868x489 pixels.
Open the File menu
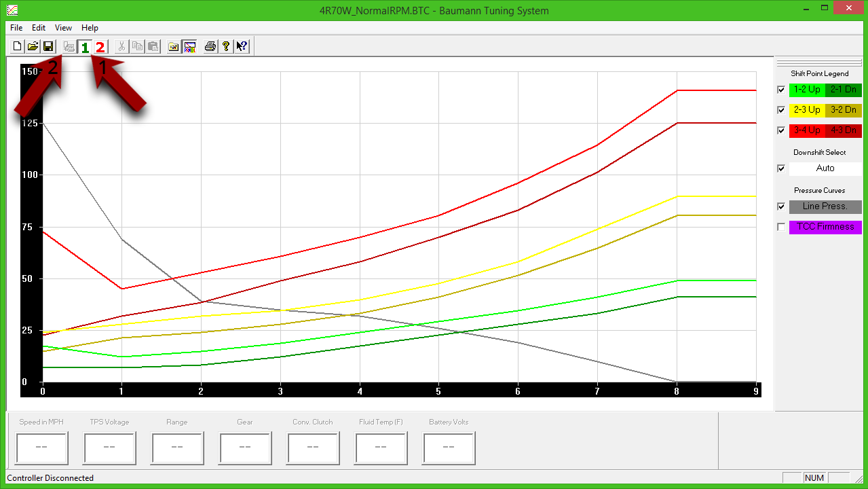(x=16, y=28)
